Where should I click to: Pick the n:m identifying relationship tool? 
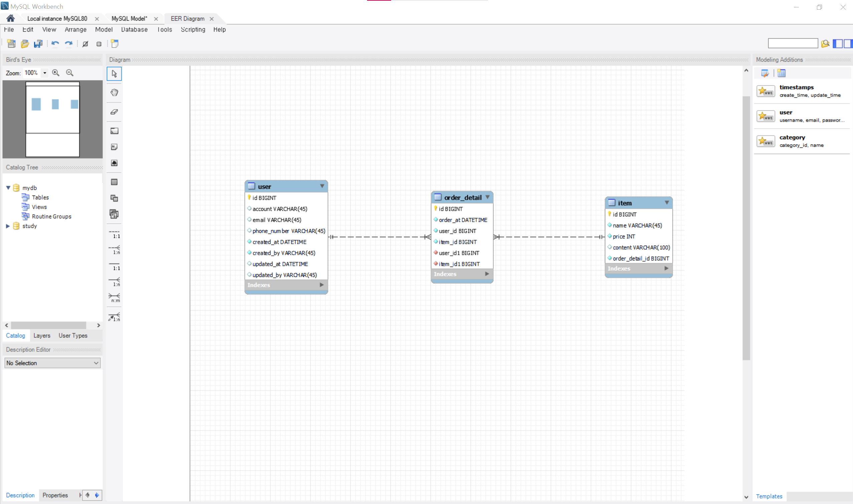(114, 298)
